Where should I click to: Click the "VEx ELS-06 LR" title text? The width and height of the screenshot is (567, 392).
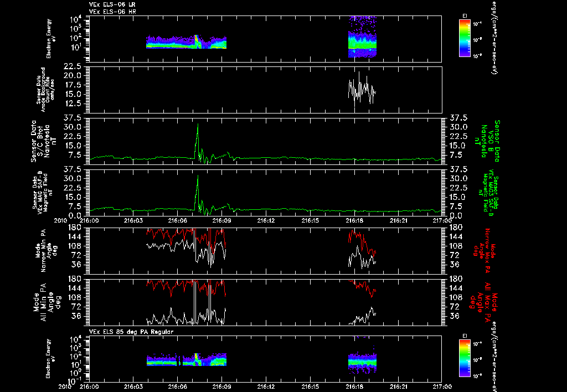point(112,4)
